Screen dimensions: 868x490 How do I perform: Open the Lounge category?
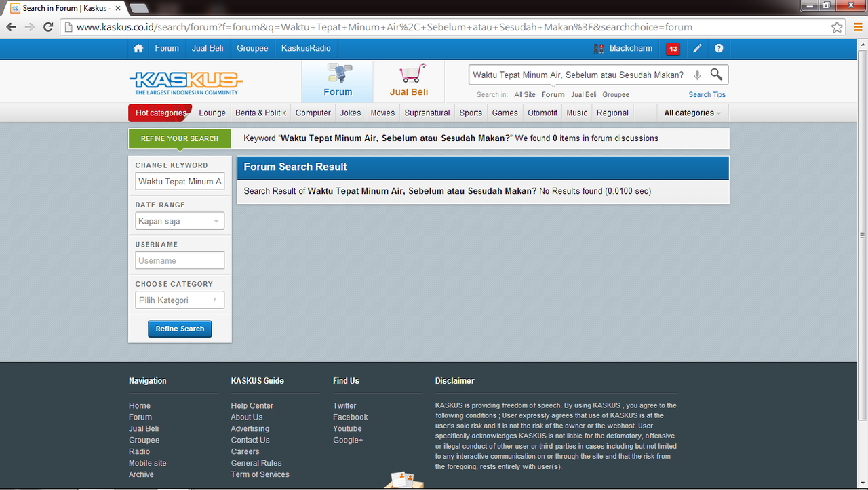pos(212,113)
